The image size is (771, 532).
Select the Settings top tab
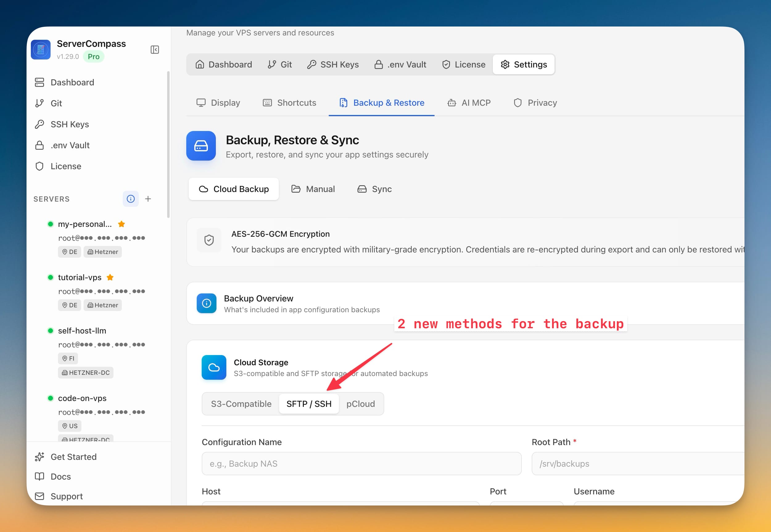pyautogui.click(x=524, y=64)
